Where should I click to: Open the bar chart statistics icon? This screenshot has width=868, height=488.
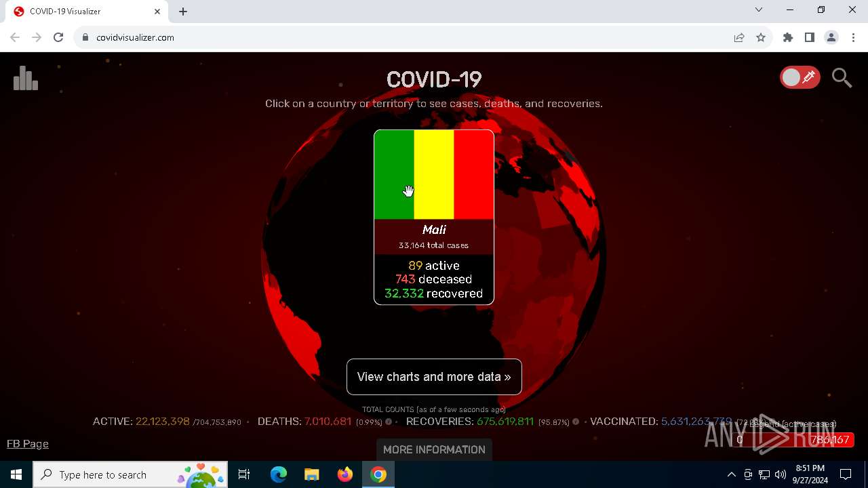[x=26, y=78]
